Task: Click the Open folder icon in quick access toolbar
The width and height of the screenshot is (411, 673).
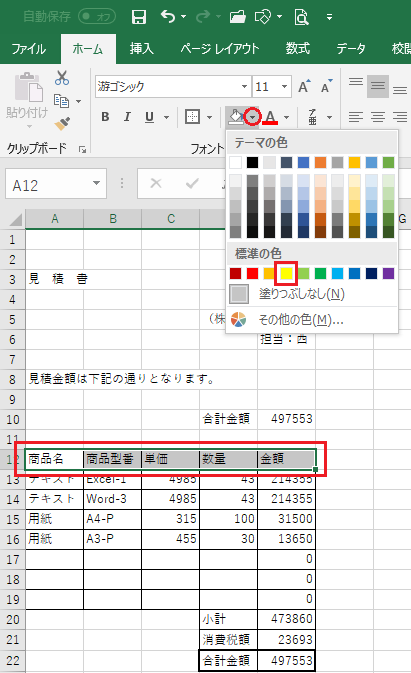Action: [238, 17]
